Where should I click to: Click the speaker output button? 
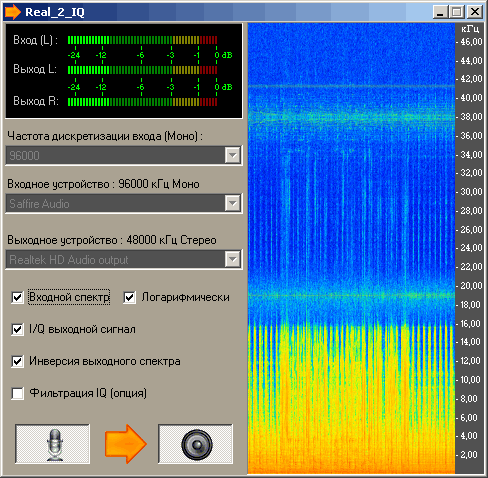[x=195, y=444]
